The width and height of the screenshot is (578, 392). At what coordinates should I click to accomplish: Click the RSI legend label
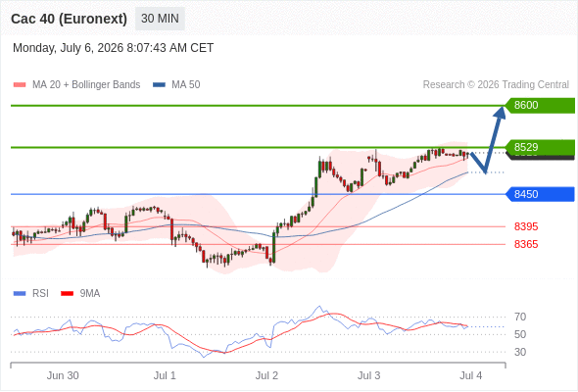pyautogui.click(x=40, y=294)
